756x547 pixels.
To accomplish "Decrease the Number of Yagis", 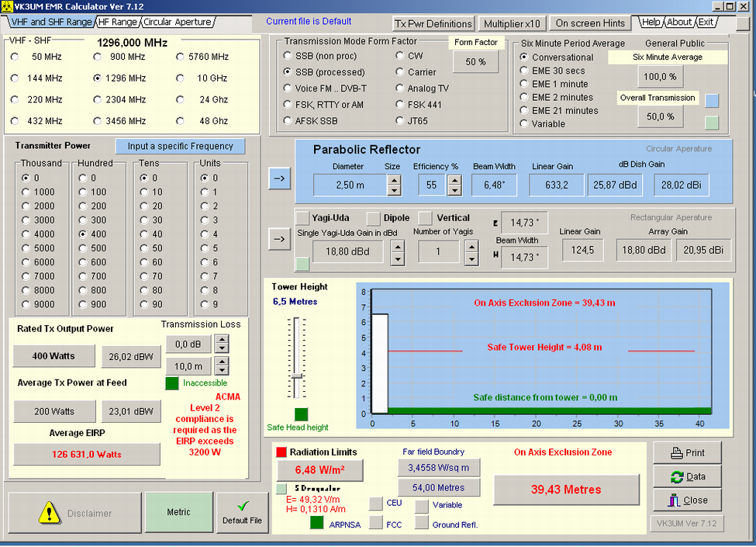I will (x=471, y=259).
